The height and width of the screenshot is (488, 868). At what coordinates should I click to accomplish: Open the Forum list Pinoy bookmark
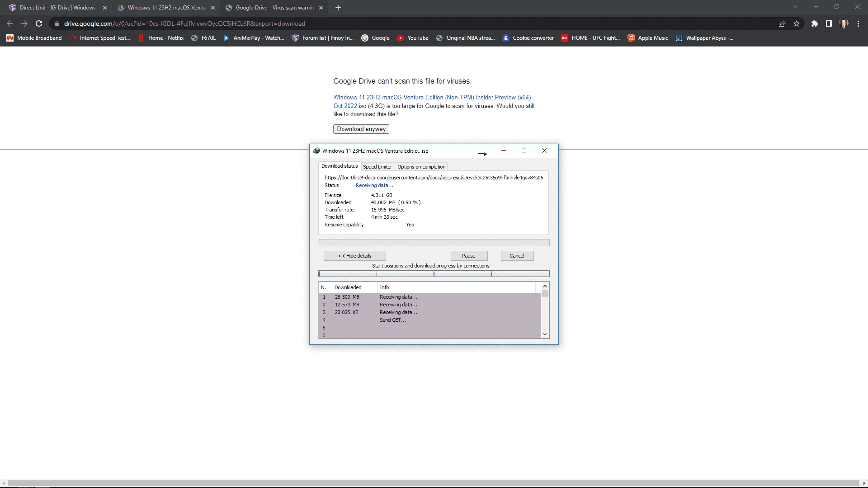pos(323,38)
